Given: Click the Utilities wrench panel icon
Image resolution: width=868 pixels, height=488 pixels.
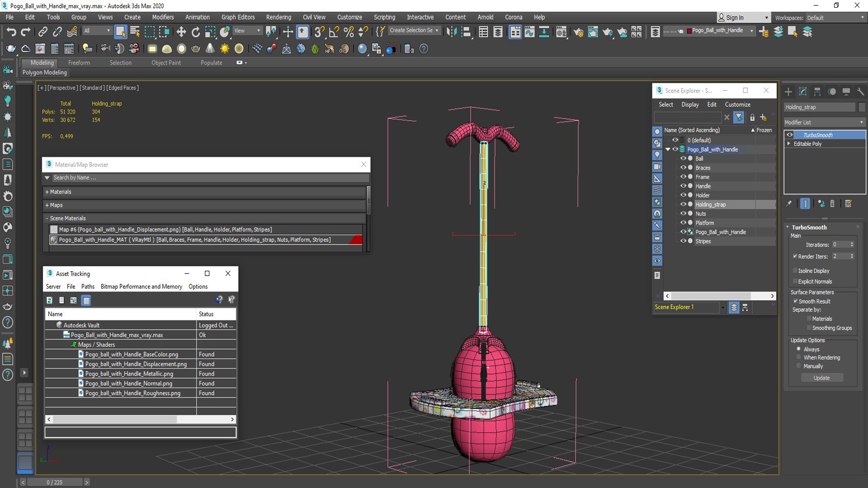Looking at the screenshot, I should coord(860,92).
